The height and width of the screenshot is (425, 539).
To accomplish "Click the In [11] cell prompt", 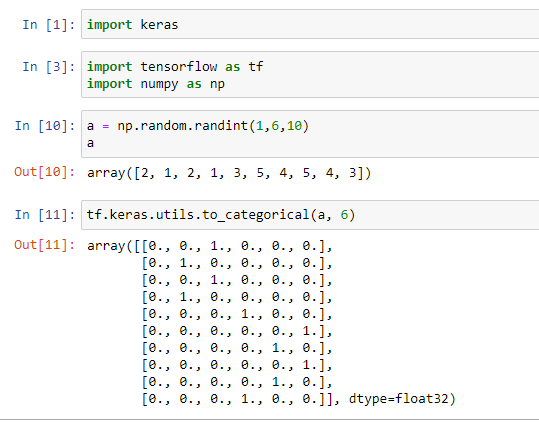I will click(x=45, y=215).
